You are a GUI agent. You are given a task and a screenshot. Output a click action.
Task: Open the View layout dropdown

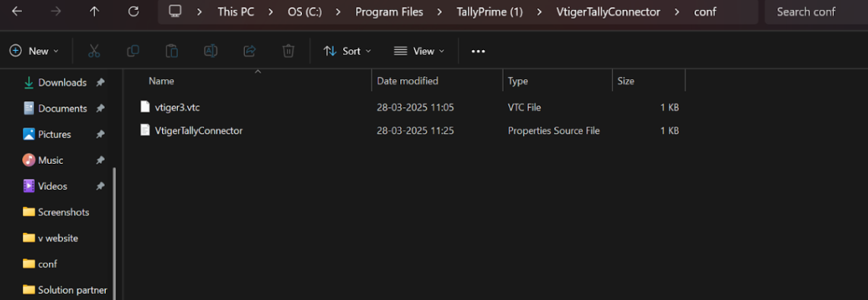(x=419, y=51)
